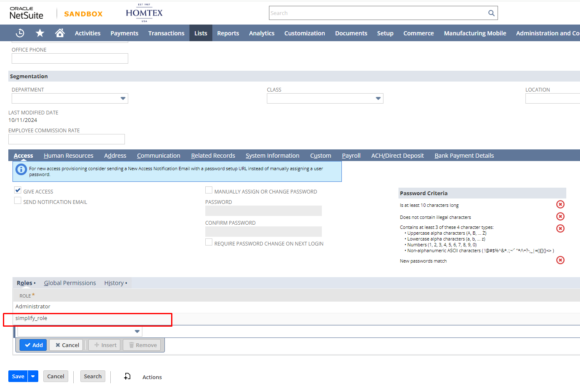This screenshot has width=580, height=392.
Task: Open the Manufacturing Mobile menu
Action: 475,33
